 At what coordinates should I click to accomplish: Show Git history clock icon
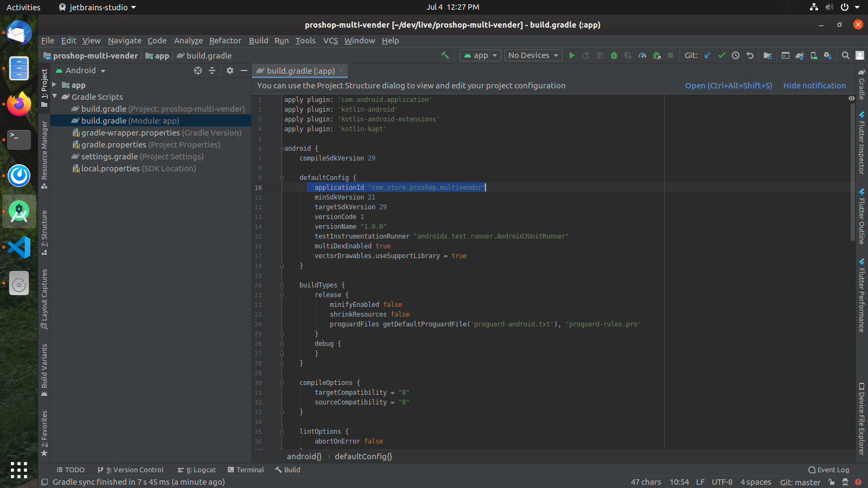736,55
